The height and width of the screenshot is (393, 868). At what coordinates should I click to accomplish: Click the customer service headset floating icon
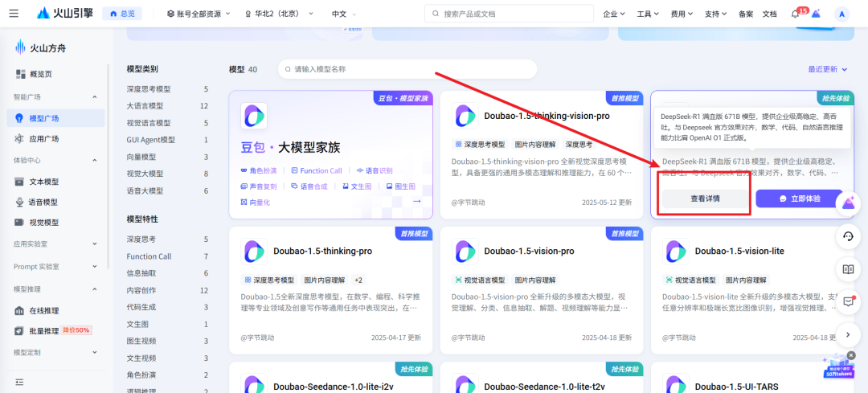[x=848, y=237]
